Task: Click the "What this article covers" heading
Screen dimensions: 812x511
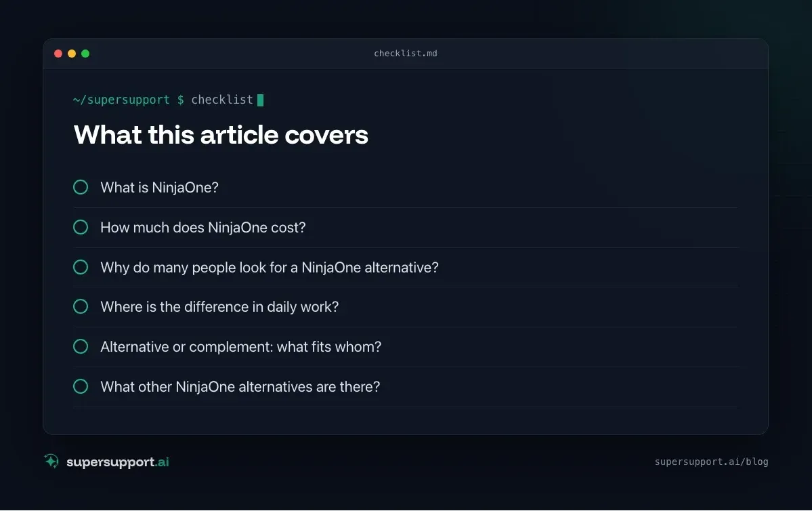Action: coord(221,135)
